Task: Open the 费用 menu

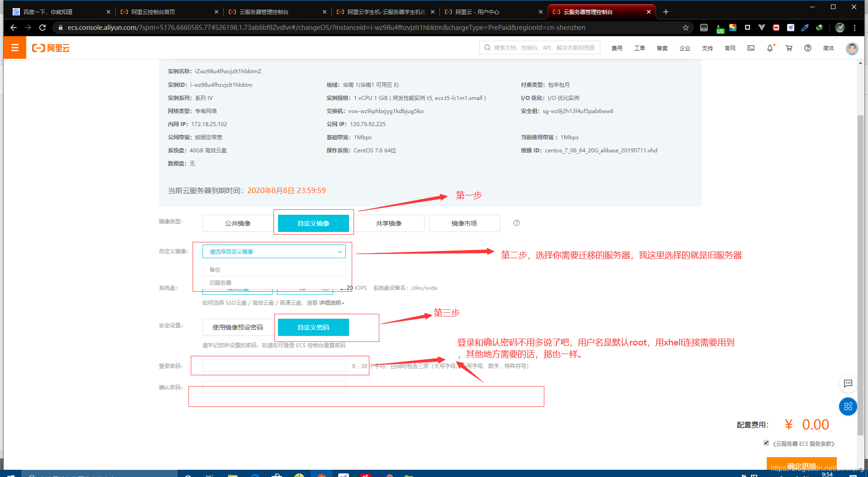Action: 617,48
